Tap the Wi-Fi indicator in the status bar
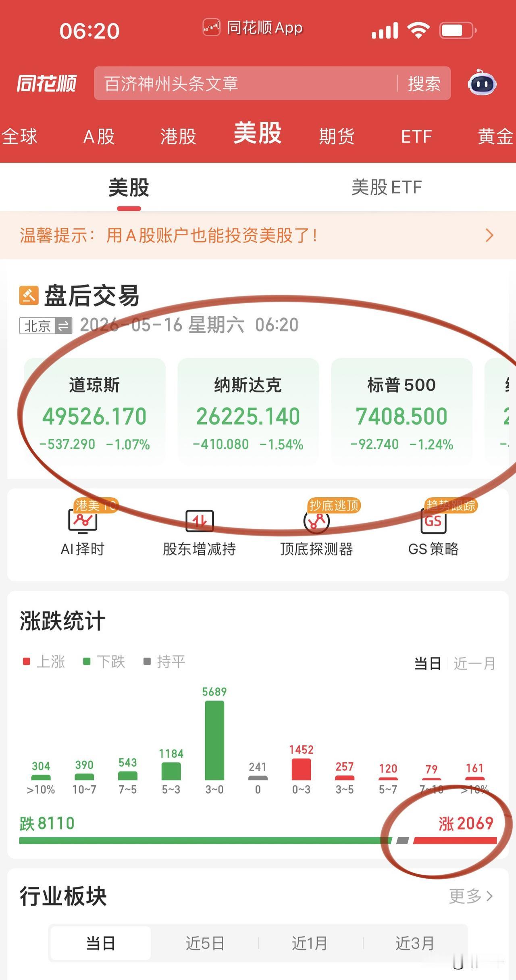This screenshot has width=516, height=980. pos(418,30)
